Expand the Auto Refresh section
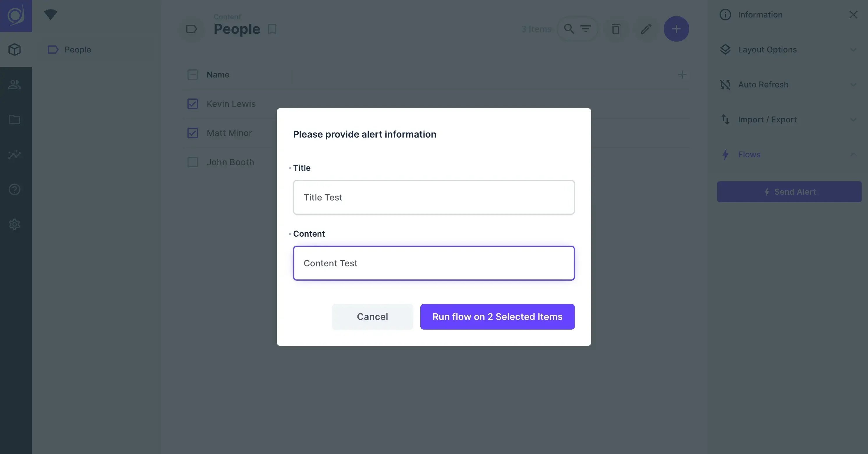Image resolution: width=868 pixels, height=454 pixels. (x=789, y=85)
